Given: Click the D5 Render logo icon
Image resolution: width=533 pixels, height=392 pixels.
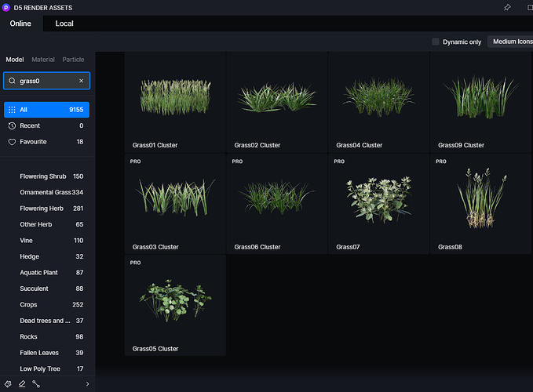Looking at the screenshot, I should pos(7,7).
